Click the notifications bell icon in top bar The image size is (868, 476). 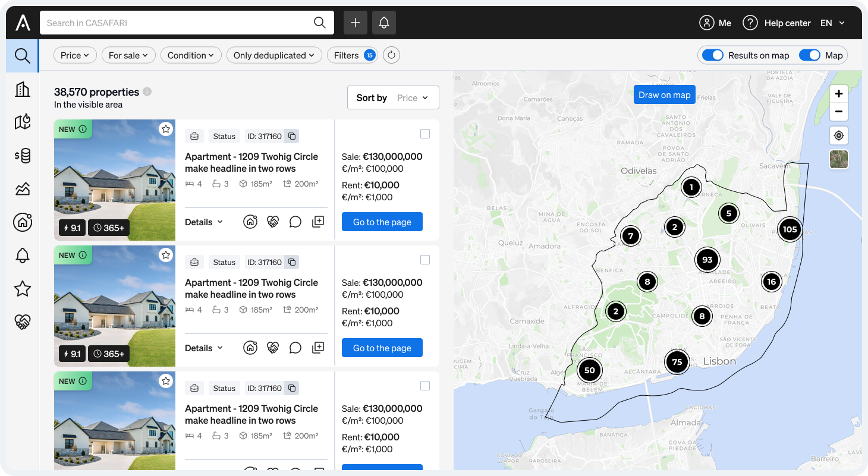pyautogui.click(x=384, y=23)
